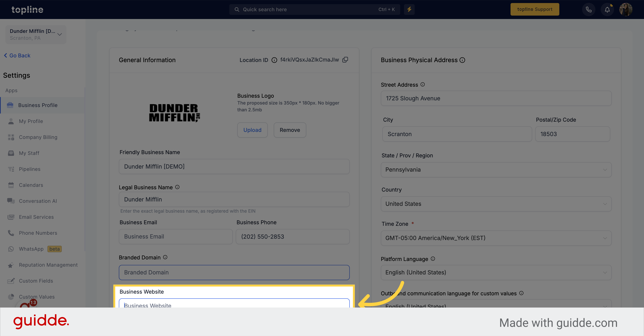Click the Pipelines funnel icon
This screenshot has height=336, width=644.
(11, 169)
